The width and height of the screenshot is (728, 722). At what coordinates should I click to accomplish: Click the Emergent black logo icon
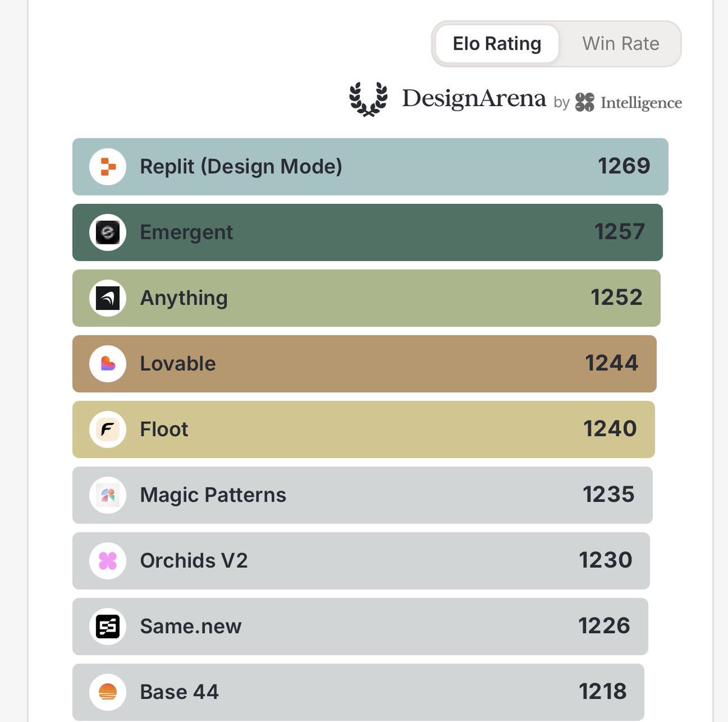point(107,232)
